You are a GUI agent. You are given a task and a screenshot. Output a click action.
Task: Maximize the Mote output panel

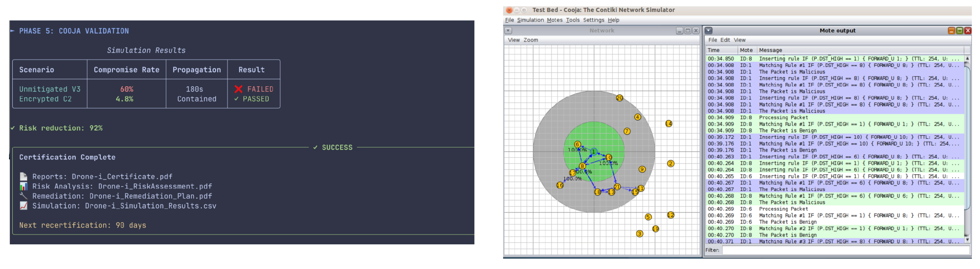[960, 31]
